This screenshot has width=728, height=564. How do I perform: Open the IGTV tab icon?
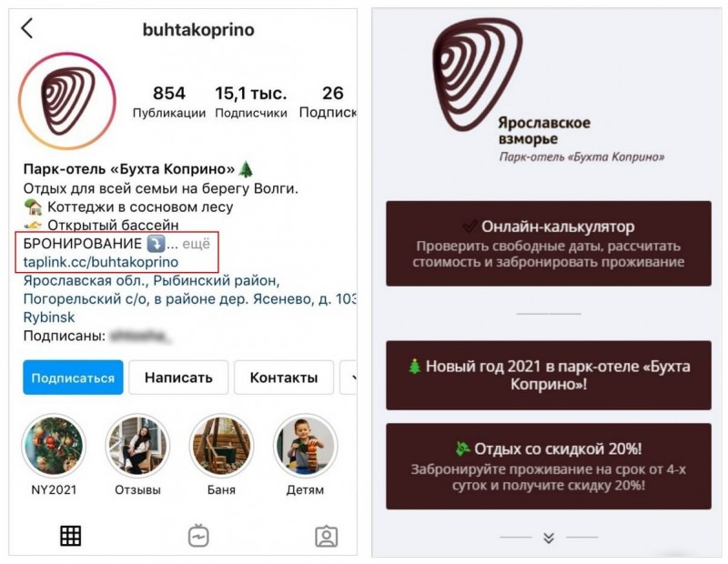198,536
